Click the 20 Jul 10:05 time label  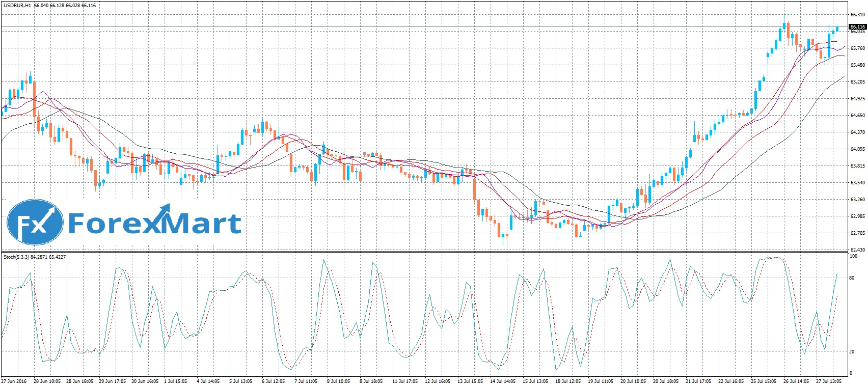tap(633, 381)
